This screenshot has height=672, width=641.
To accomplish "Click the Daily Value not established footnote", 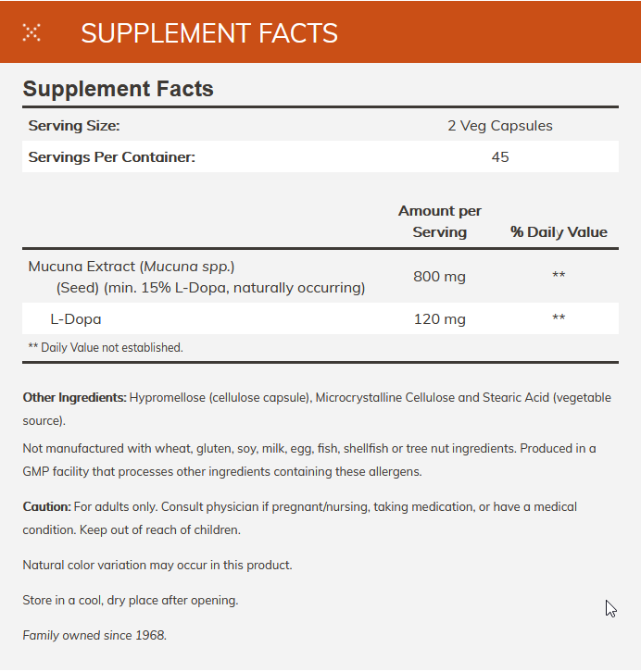I will pos(105,347).
